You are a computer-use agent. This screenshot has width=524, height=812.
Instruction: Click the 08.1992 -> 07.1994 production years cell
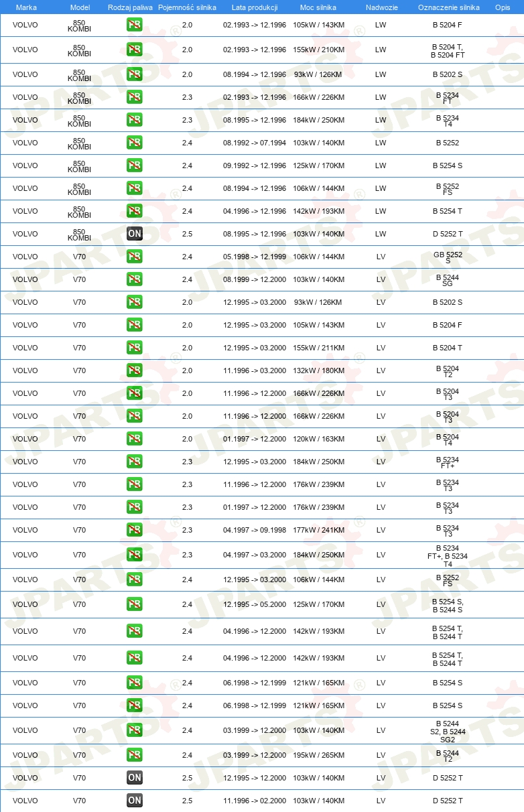click(255, 143)
